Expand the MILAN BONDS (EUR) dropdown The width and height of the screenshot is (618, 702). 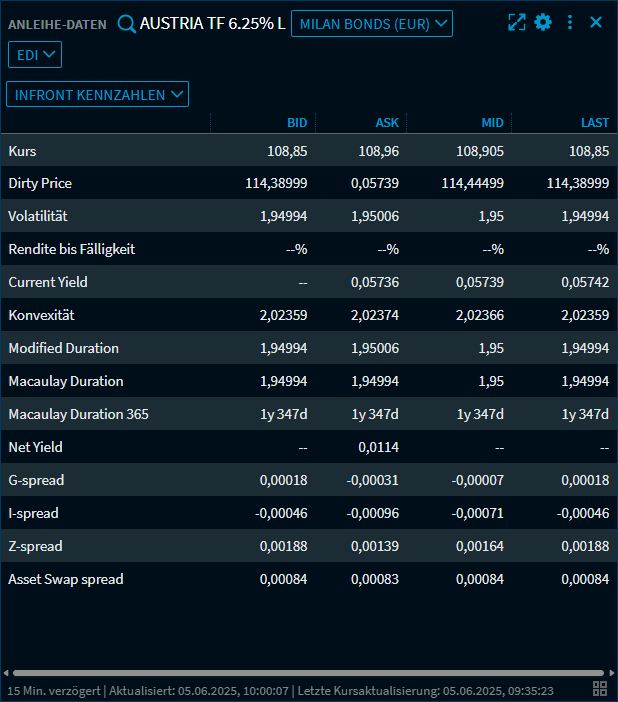tap(371, 23)
